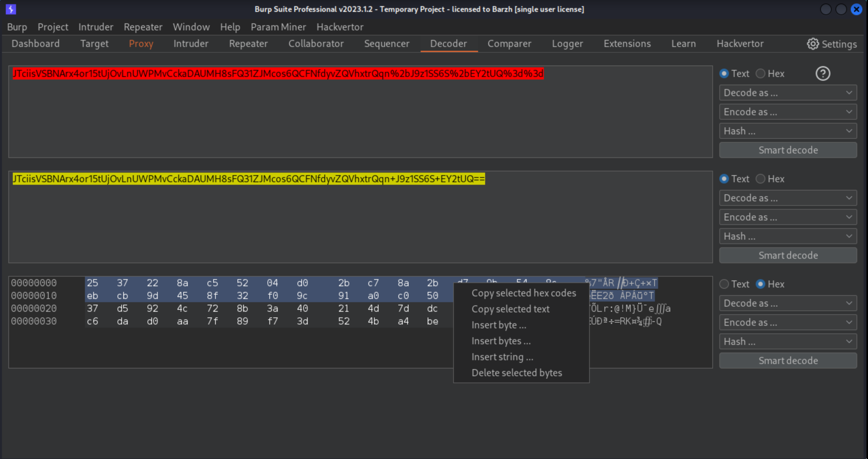Switch to the Learn tab
868x459 pixels.
[683, 44]
